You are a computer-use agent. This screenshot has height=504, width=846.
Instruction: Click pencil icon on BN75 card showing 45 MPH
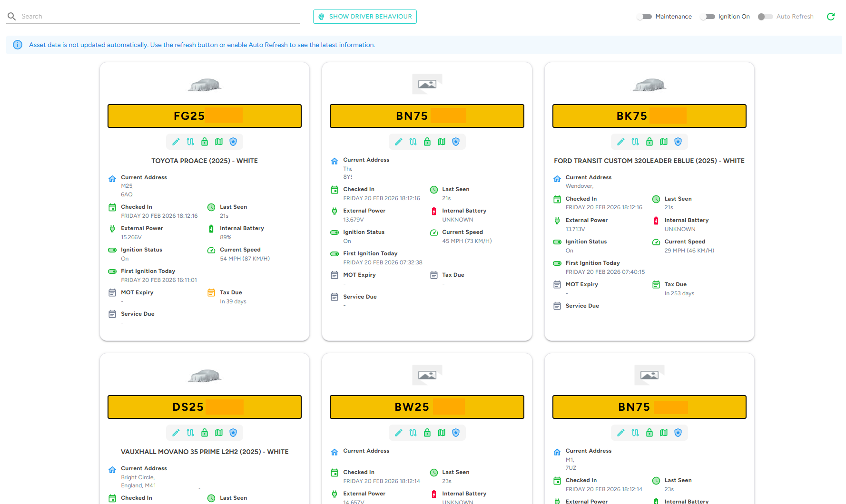pos(399,142)
